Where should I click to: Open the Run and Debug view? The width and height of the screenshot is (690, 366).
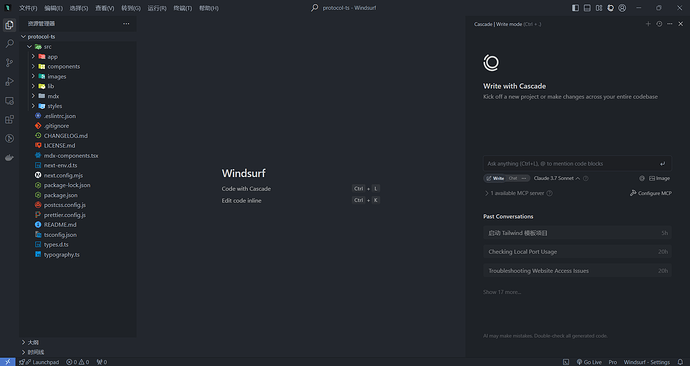pos(9,81)
